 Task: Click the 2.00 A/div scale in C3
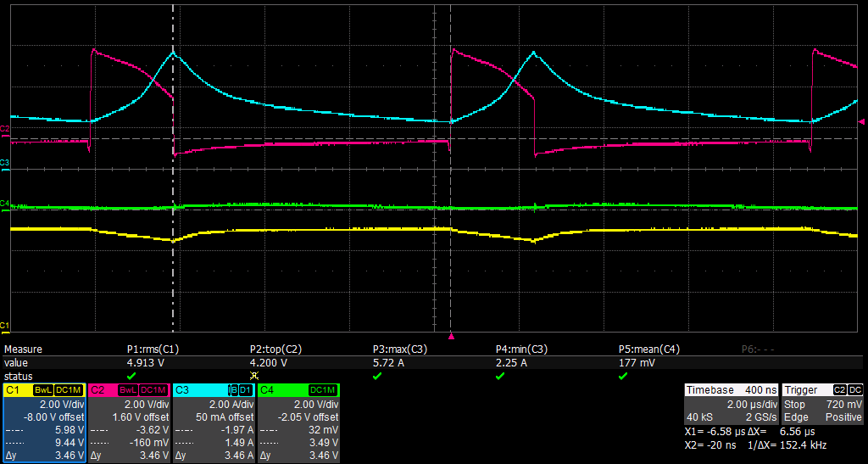click(x=231, y=403)
